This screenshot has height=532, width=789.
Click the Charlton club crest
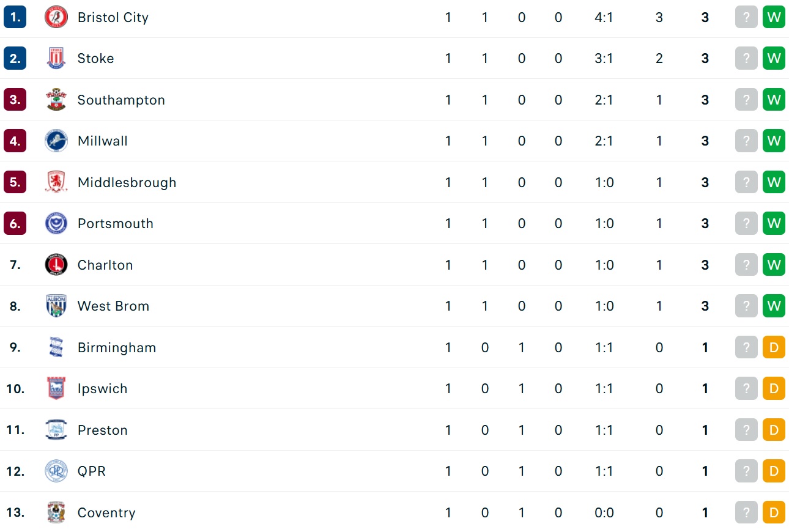click(56, 265)
